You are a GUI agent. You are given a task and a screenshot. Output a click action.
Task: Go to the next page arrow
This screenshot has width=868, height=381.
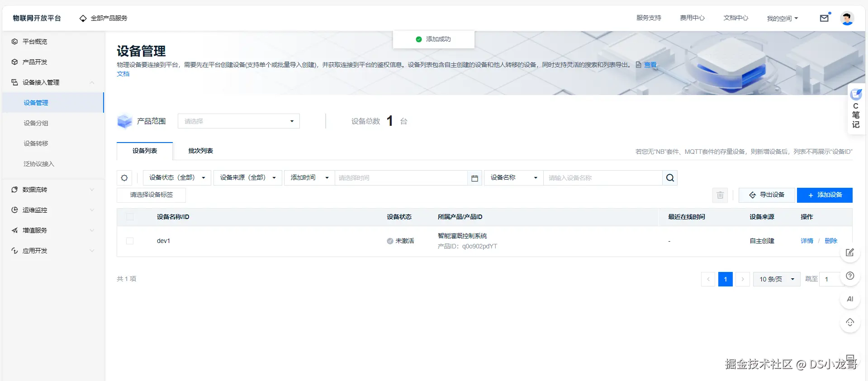click(742, 279)
